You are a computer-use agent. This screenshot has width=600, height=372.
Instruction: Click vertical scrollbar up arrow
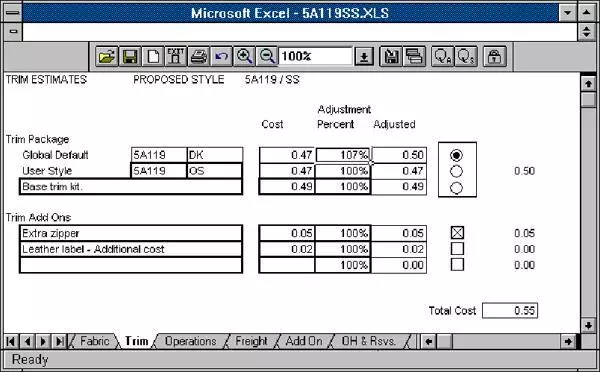tap(588, 83)
